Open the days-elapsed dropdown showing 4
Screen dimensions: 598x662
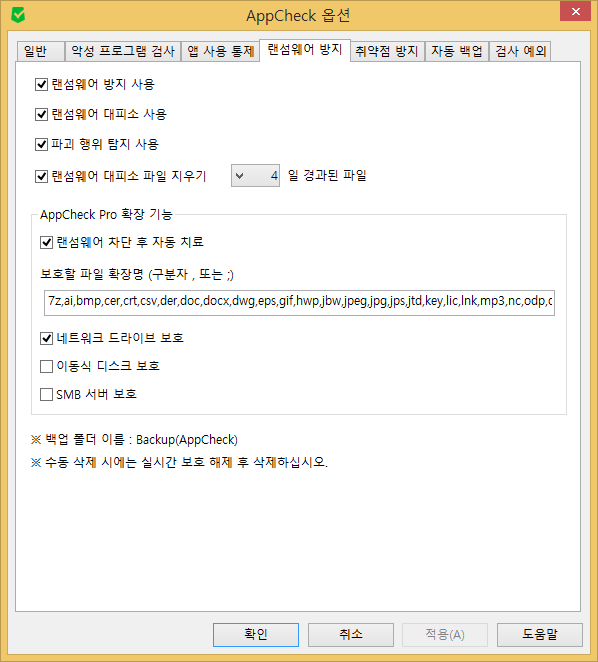pyautogui.click(x=255, y=176)
